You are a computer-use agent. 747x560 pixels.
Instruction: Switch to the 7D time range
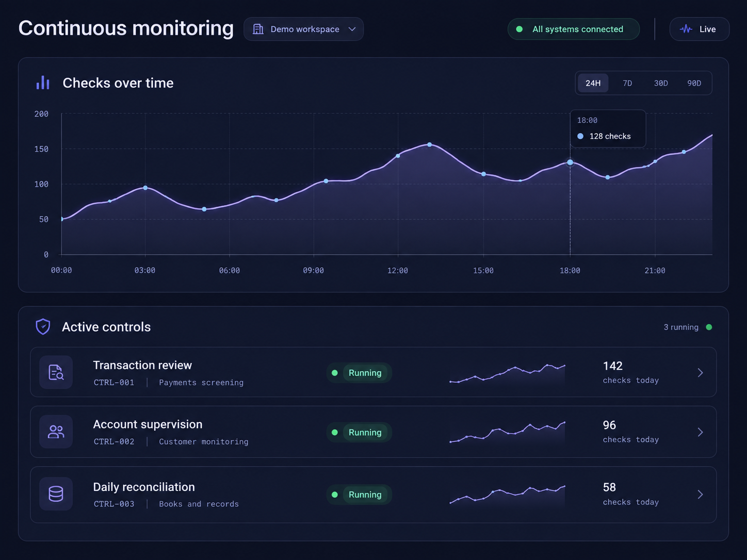click(627, 83)
